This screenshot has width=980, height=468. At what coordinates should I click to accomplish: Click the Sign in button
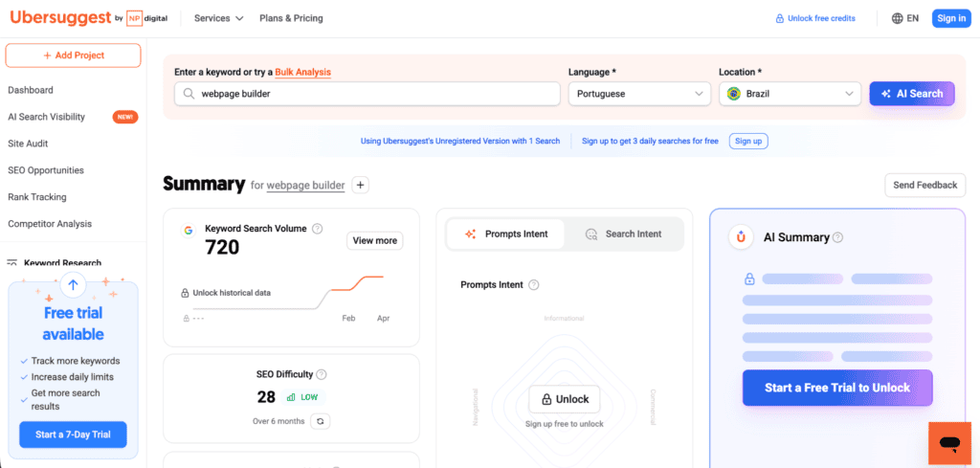(x=951, y=18)
